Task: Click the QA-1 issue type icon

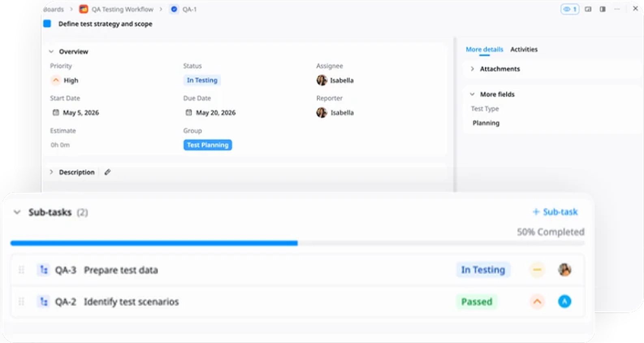Action: point(174,9)
